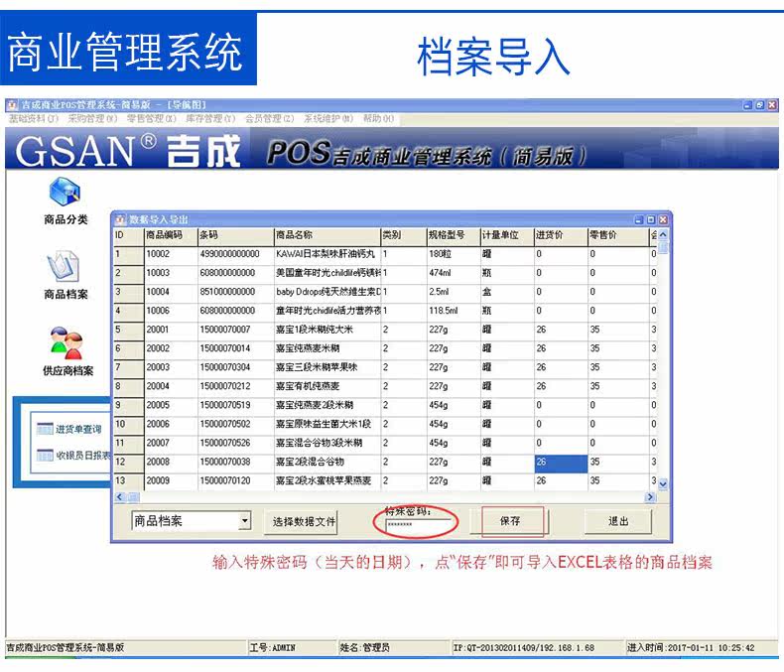The height and width of the screenshot is (672, 784).
Task: Click the 零售价 column header
Action: pyautogui.click(x=618, y=235)
